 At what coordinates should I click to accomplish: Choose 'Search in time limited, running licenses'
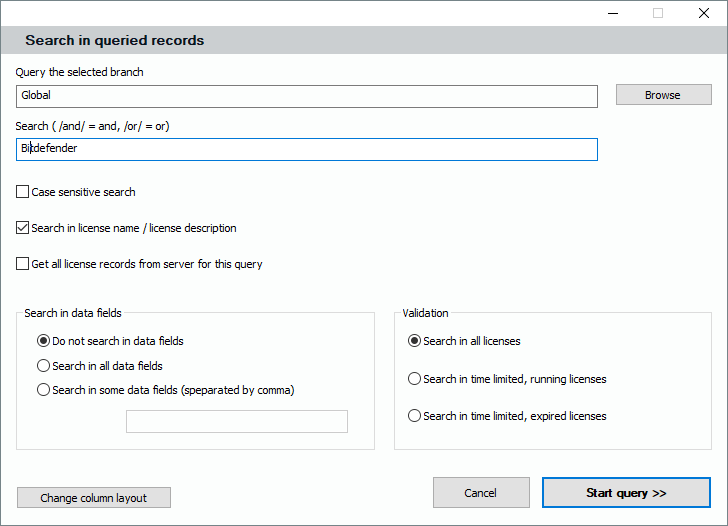[x=414, y=379]
